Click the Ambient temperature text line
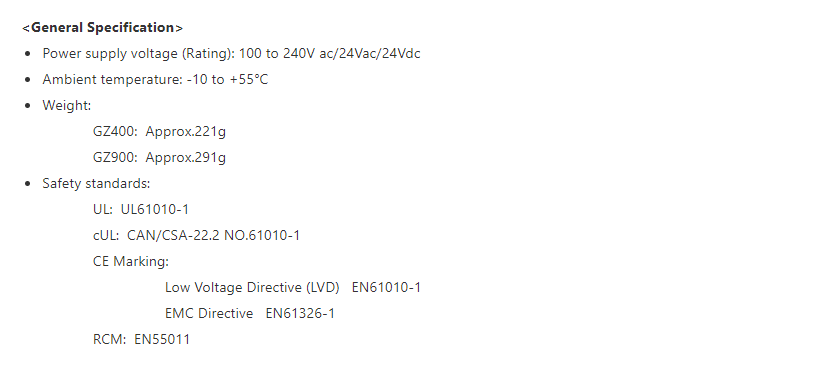Viewport: 828px width, 369px height. click(155, 79)
